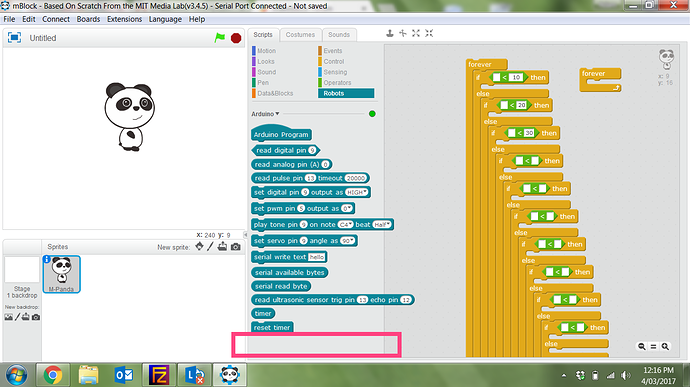Open the Boards menu
Viewport: 690px width, 387px height.
pos(88,19)
